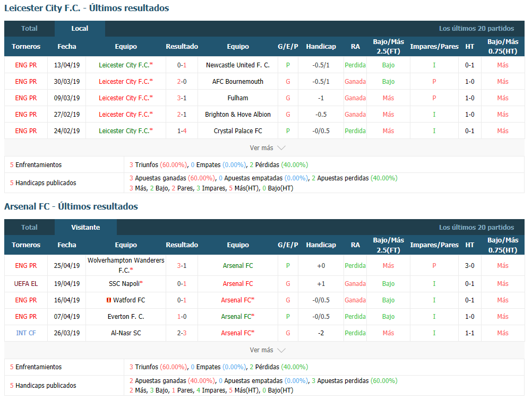Screen dimensions: 532x400
Task: Click handicap -2 in Al-Nasr row
Action: coord(321,333)
